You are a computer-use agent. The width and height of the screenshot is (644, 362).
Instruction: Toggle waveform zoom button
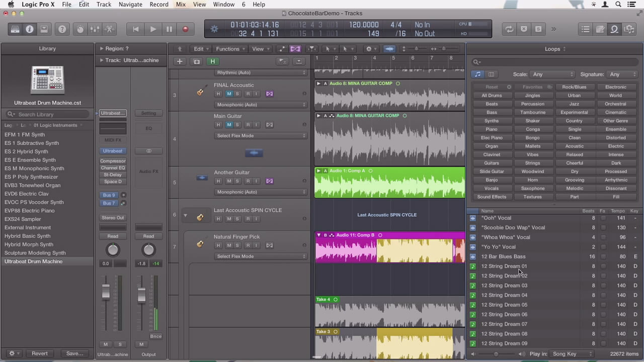tap(389, 49)
